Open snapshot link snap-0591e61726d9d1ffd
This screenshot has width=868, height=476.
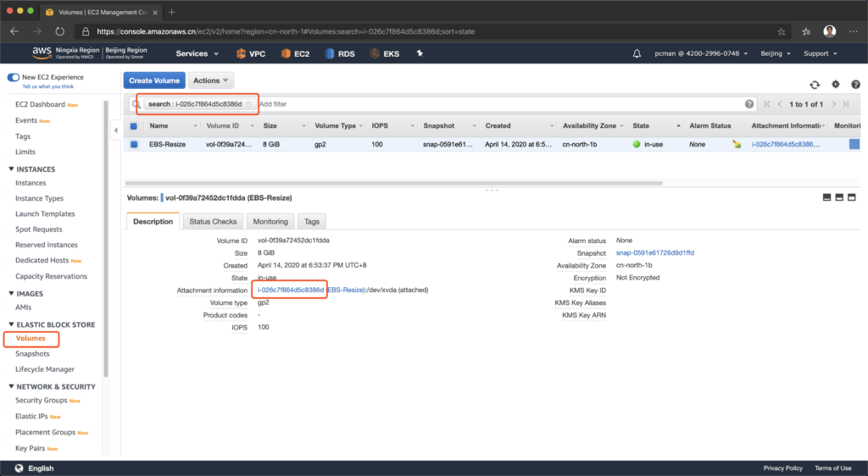tap(654, 253)
